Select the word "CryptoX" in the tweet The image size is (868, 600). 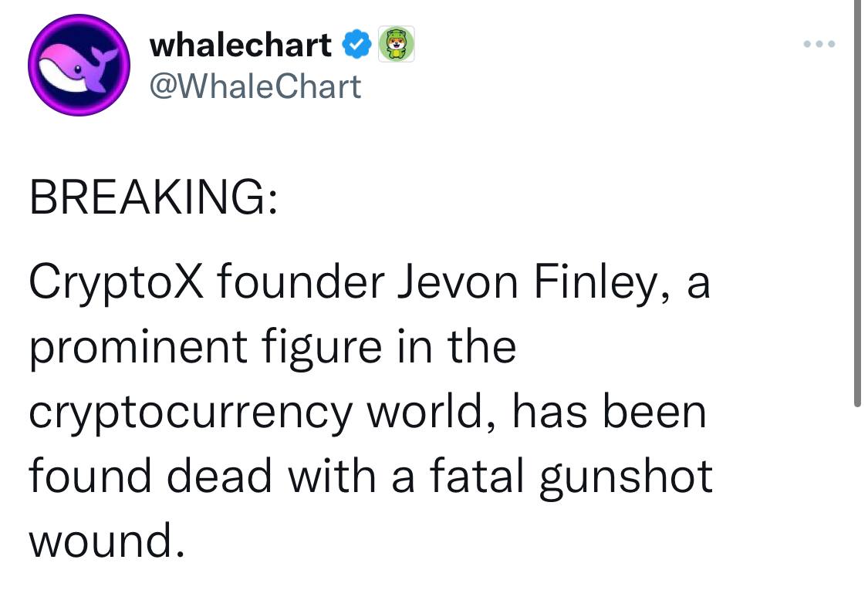pos(117,285)
